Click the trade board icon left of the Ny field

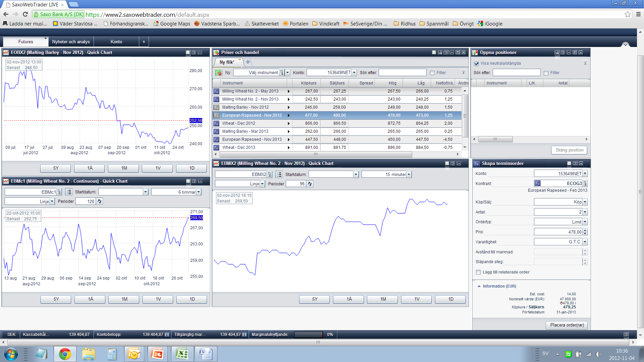pyautogui.click(x=218, y=73)
